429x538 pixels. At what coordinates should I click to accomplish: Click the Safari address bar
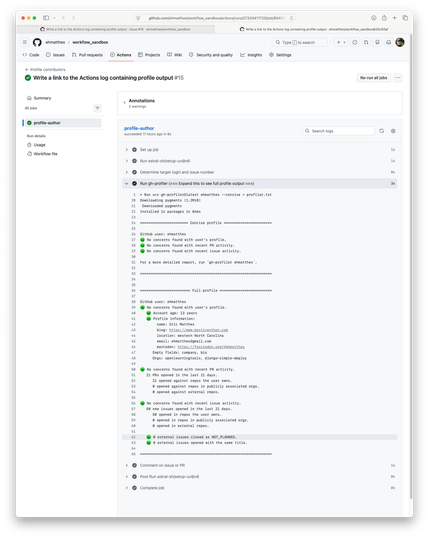click(214, 18)
